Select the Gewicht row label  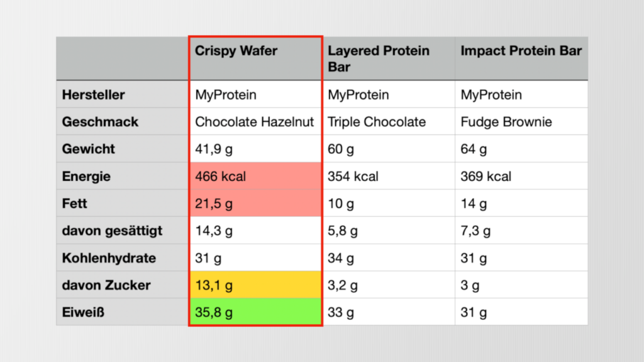(123, 148)
